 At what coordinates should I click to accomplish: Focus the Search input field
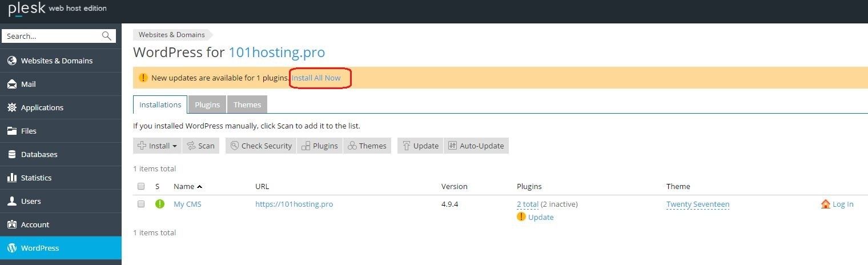point(59,36)
